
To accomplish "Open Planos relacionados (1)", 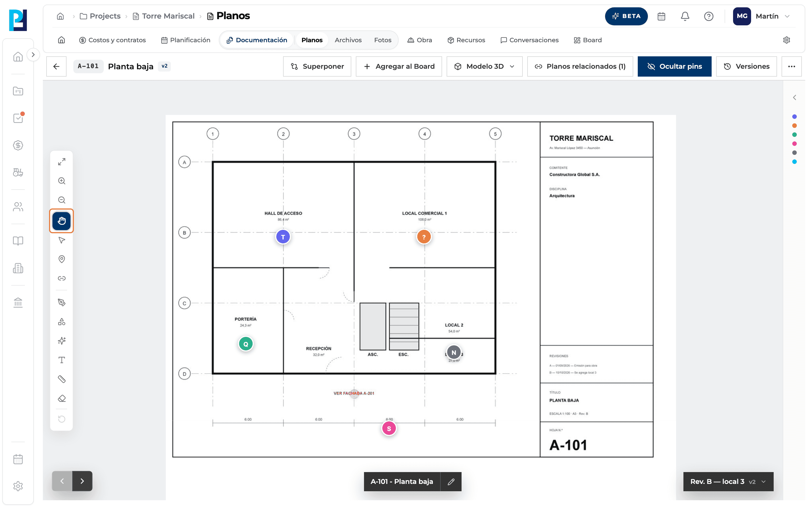I will coord(580,66).
